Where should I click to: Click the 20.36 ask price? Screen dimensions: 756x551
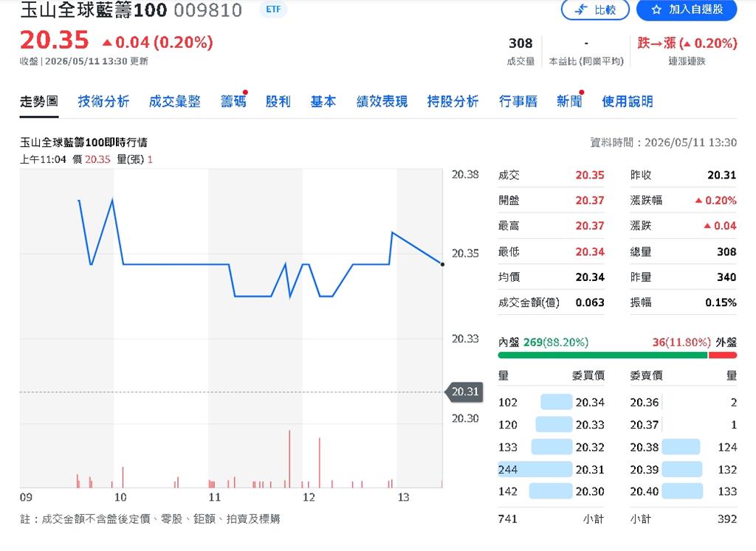[x=644, y=402]
